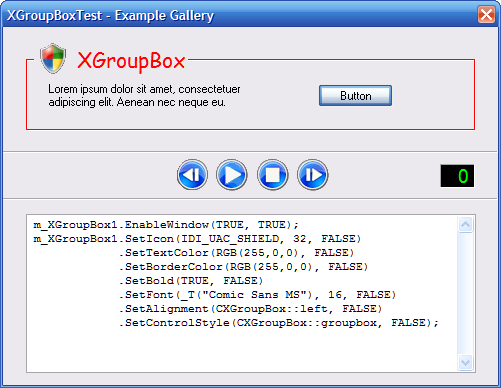Viewport: 501px width, 388px height.
Task: Advance to the next example with step-forward button
Action: pos(313,175)
